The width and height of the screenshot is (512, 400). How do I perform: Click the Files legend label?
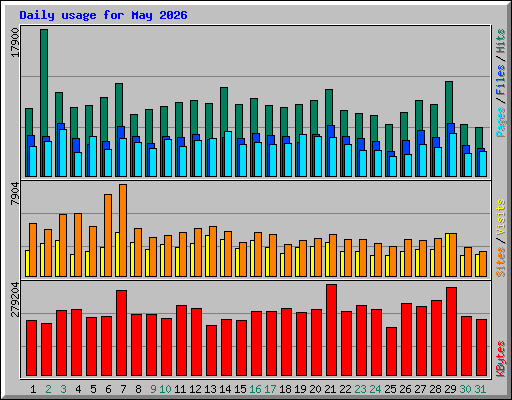pos(501,79)
